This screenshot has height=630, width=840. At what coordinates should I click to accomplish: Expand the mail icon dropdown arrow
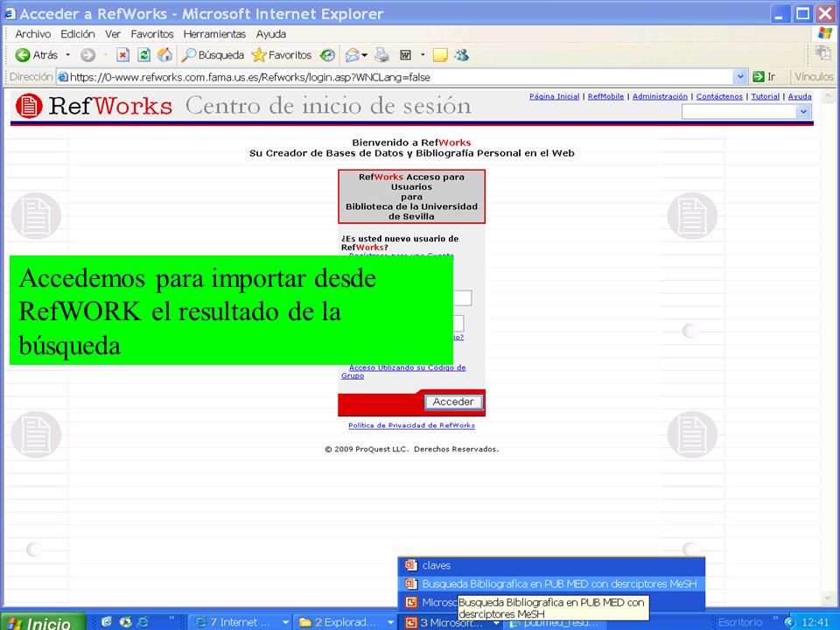tap(365, 54)
